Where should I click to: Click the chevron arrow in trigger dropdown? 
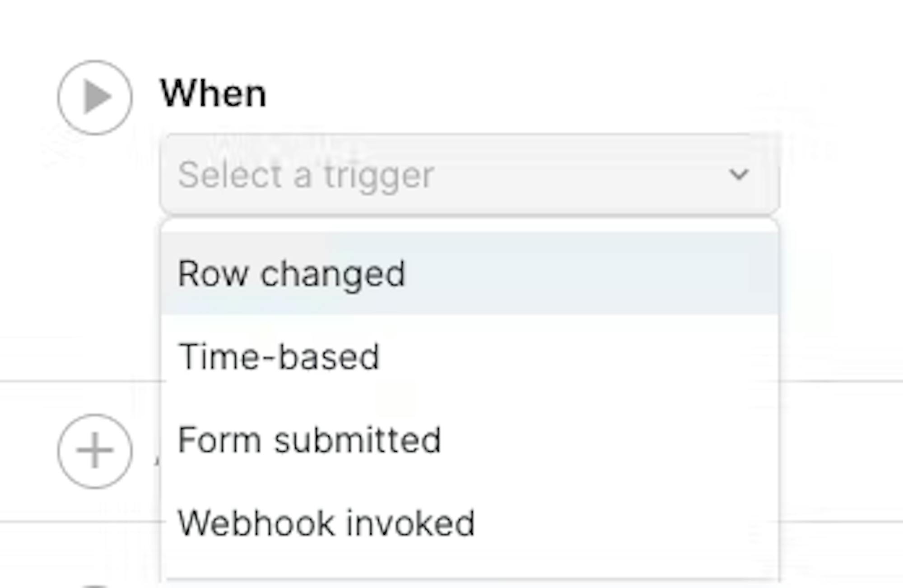point(739,174)
